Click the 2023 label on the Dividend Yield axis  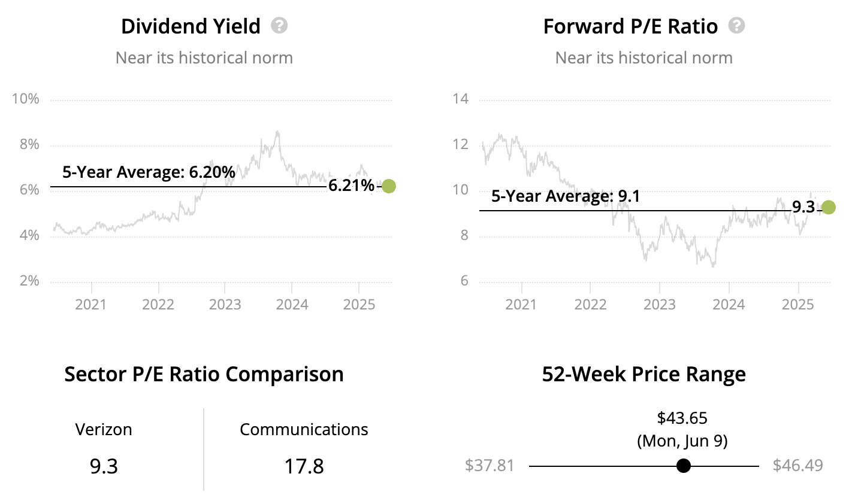coord(225,305)
